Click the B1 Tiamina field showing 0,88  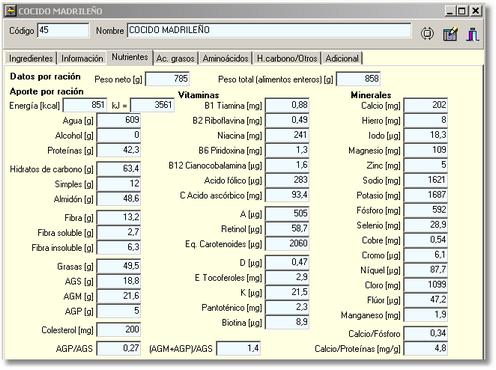287,105
